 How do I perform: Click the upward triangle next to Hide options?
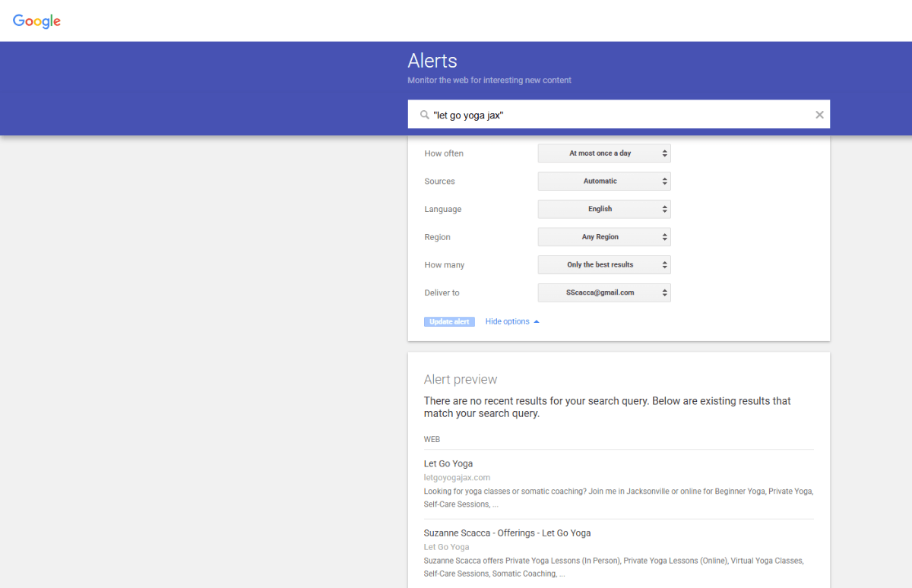pyautogui.click(x=535, y=321)
